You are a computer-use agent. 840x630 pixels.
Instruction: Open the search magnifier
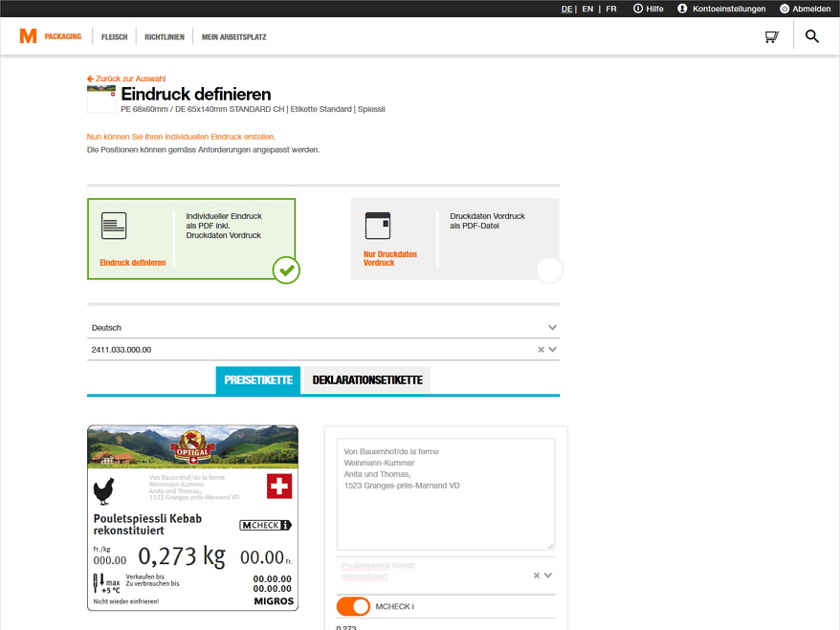[812, 36]
